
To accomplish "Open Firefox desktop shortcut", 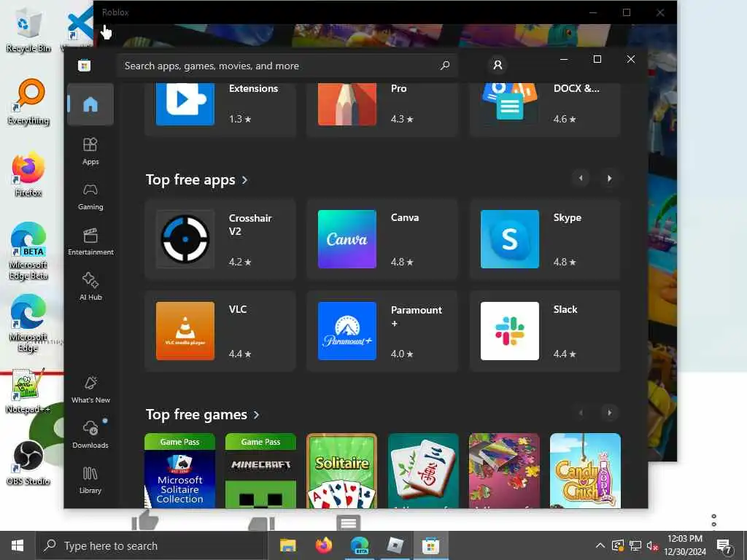I will (28, 174).
